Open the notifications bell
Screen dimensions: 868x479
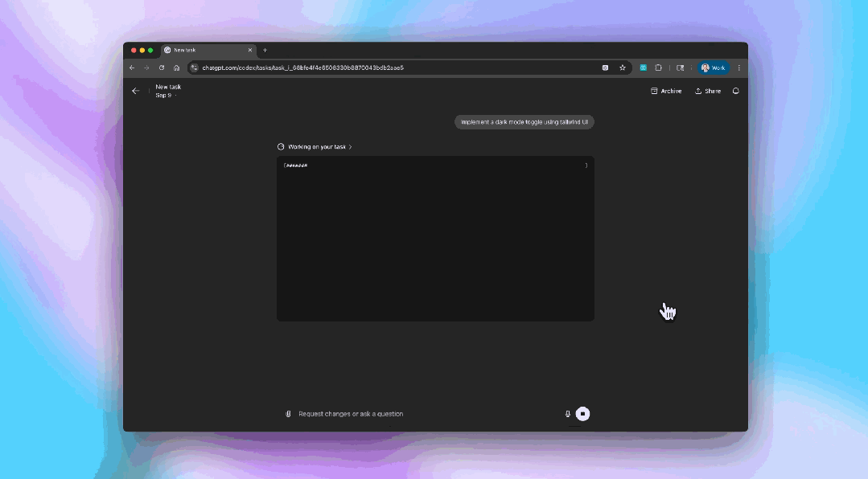coord(735,91)
